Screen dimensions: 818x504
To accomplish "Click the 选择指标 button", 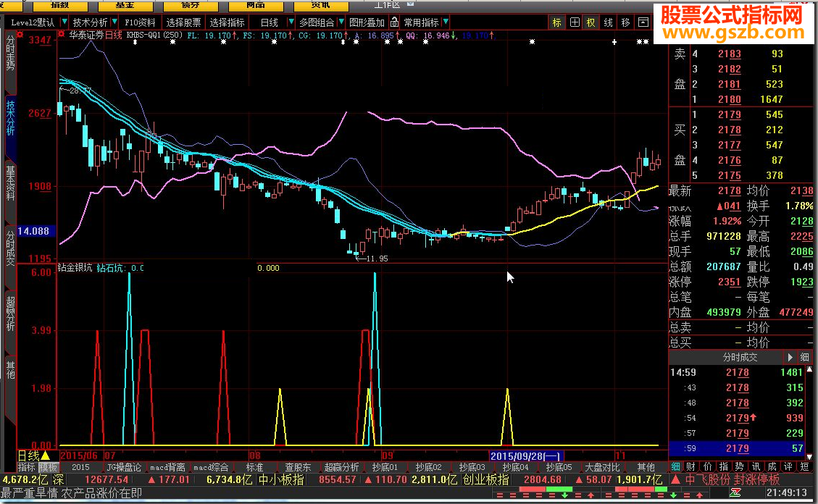I will (x=228, y=22).
